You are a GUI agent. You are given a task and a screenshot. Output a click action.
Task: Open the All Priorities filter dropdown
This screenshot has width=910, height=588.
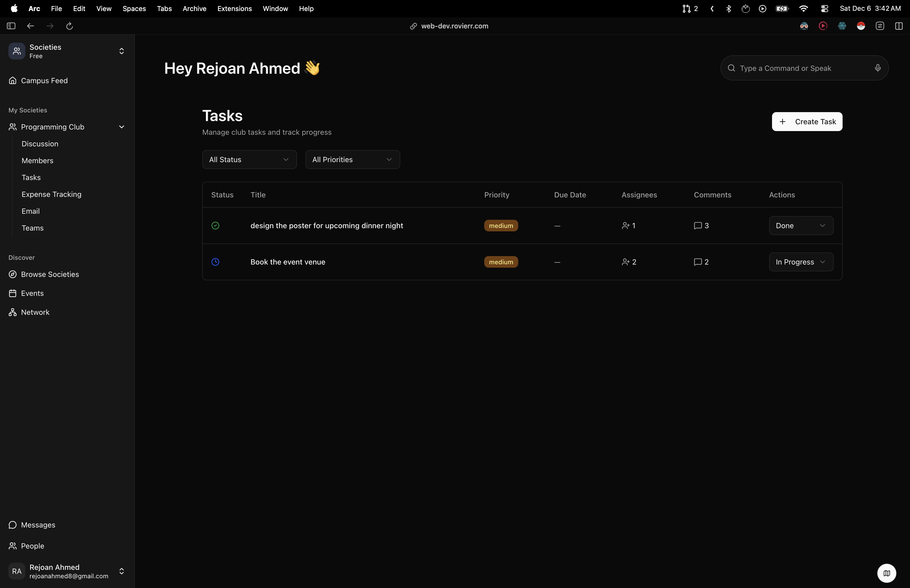pos(353,160)
